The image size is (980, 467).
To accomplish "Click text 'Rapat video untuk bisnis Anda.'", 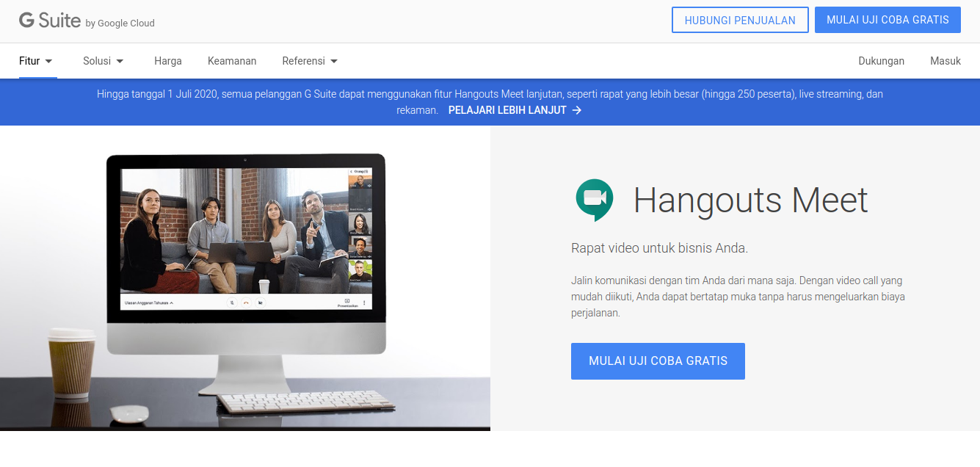I will click(659, 248).
